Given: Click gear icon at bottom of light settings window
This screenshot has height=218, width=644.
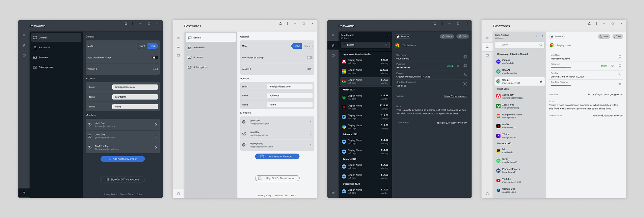Looking at the screenshot, I should (178, 194).
